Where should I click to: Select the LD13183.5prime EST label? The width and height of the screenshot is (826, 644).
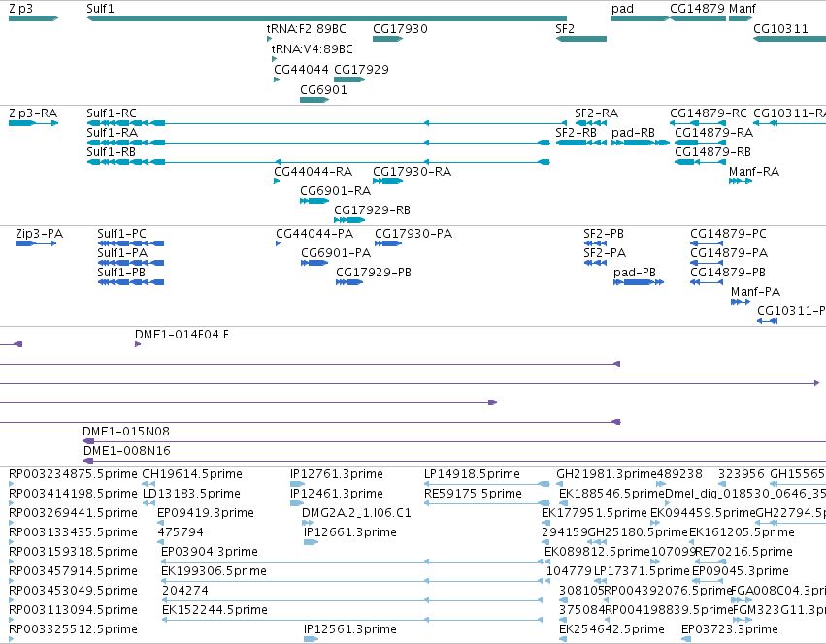tap(192, 494)
